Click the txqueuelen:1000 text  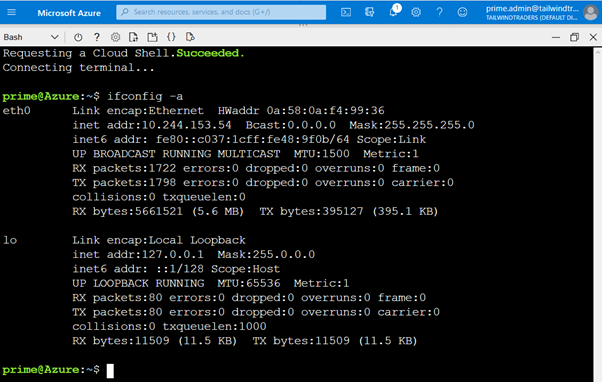pos(214,327)
